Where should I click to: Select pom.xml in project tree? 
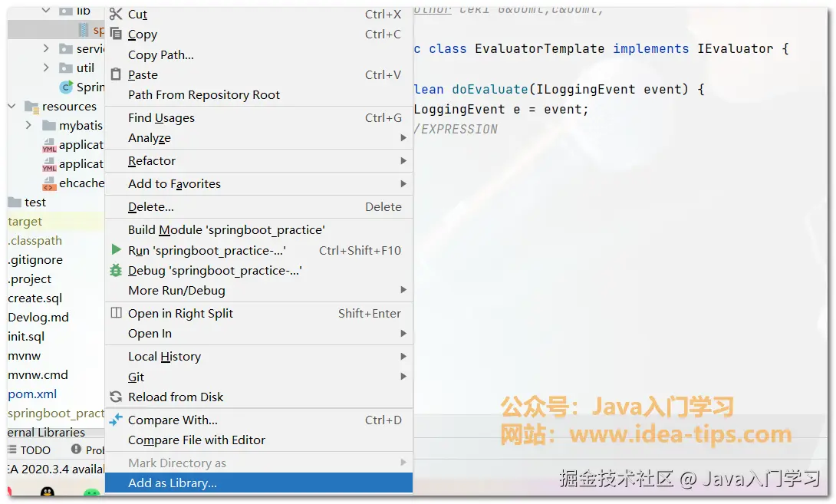[32, 394]
